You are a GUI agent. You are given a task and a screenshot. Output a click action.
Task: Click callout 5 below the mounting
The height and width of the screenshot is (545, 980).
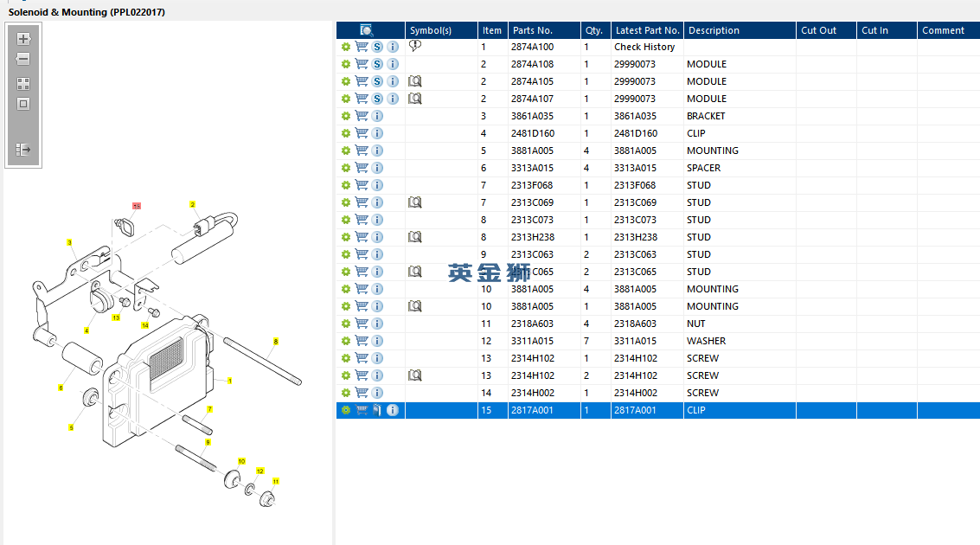tap(71, 427)
